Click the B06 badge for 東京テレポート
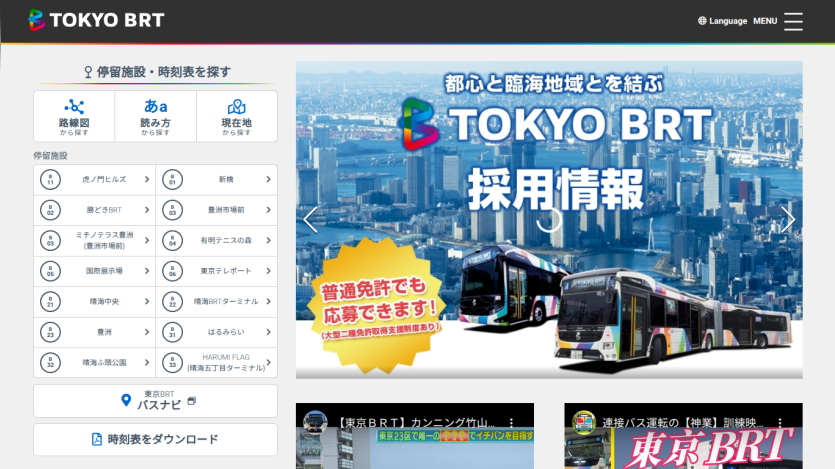 (x=172, y=271)
